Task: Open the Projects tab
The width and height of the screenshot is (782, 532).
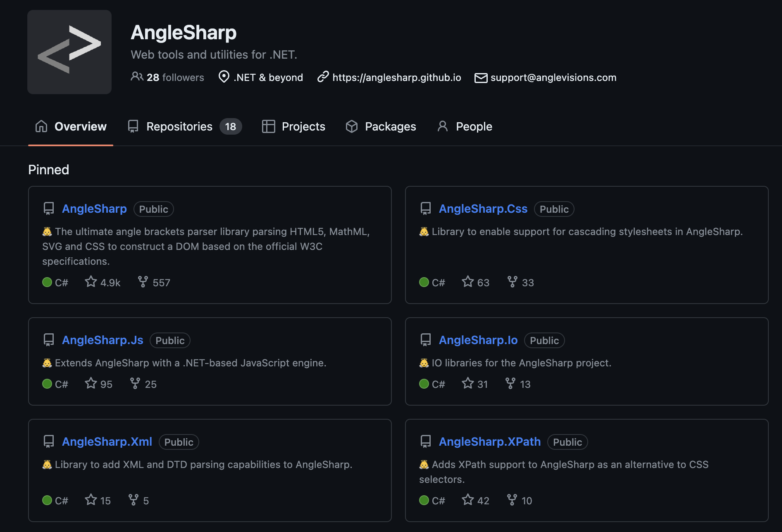Action: coord(293,126)
